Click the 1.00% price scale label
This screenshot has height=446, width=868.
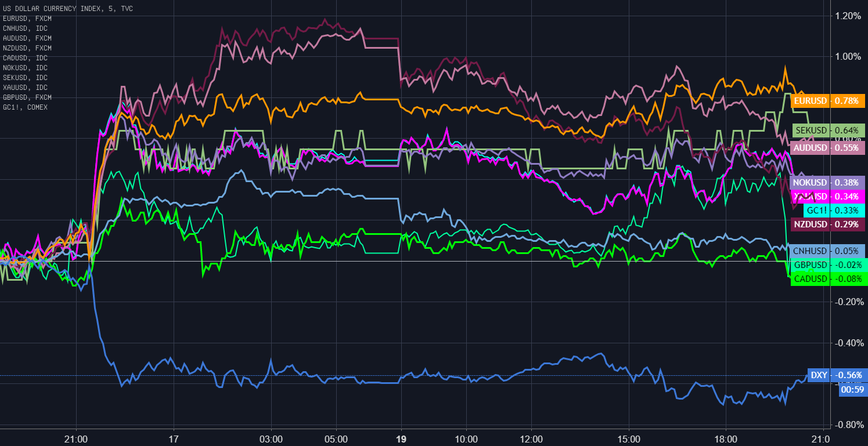(848, 57)
